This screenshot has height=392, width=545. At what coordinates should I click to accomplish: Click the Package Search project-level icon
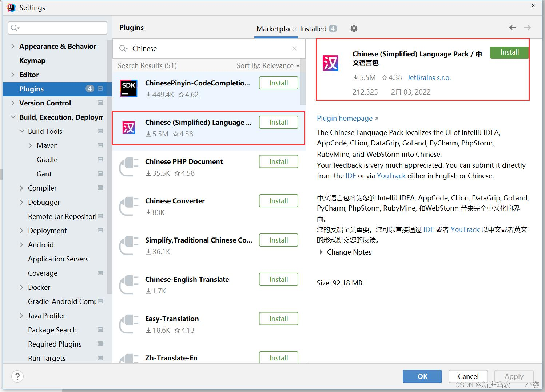[x=100, y=330]
